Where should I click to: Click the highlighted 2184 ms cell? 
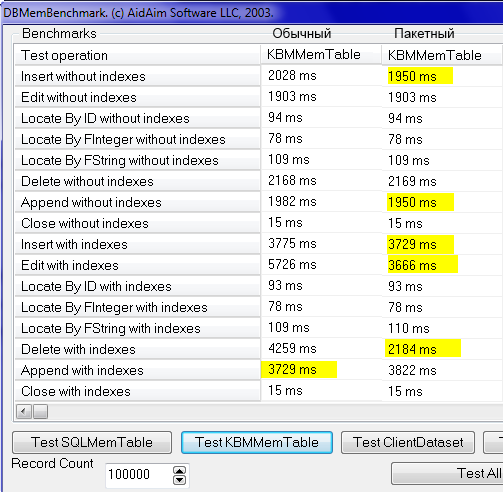click(443, 349)
